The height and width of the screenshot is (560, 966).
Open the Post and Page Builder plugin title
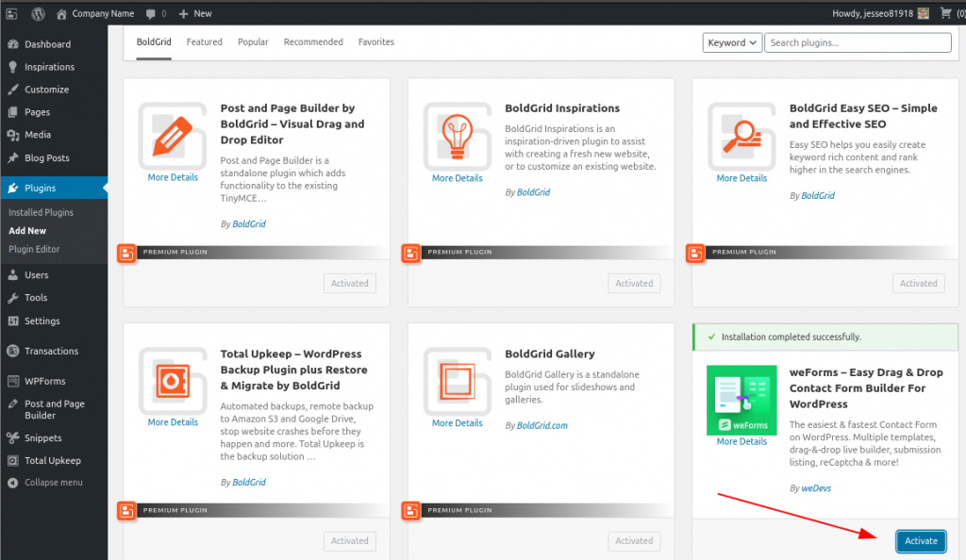pos(292,124)
